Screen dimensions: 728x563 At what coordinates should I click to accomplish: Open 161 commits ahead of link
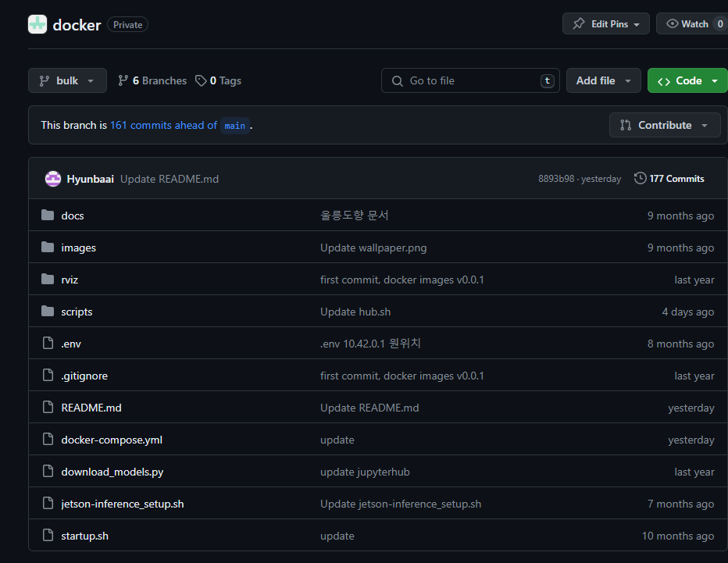[x=163, y=125]
